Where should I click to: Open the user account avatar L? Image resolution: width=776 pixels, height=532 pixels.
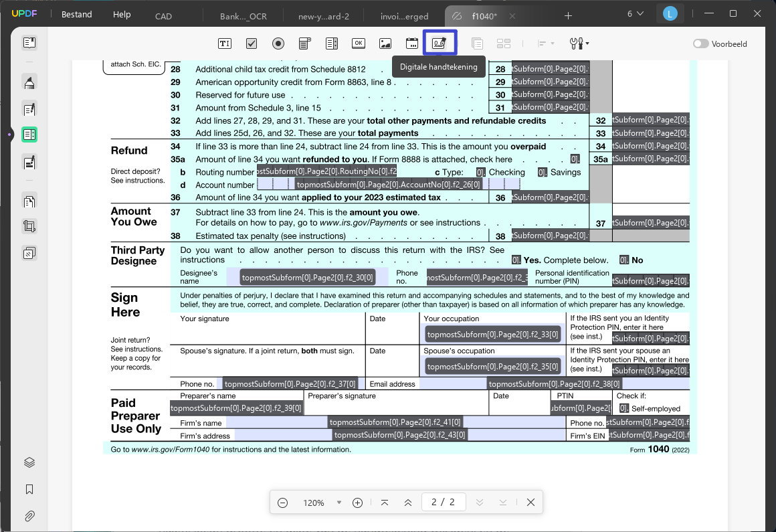coord(670,14)
